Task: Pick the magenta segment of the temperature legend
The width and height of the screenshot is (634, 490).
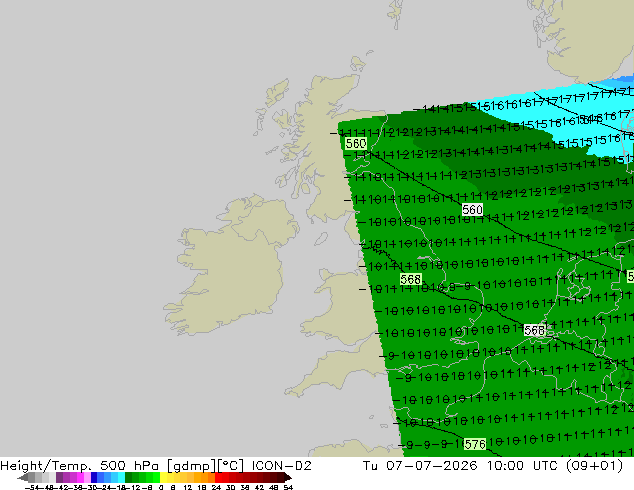Action: point(80,477)
